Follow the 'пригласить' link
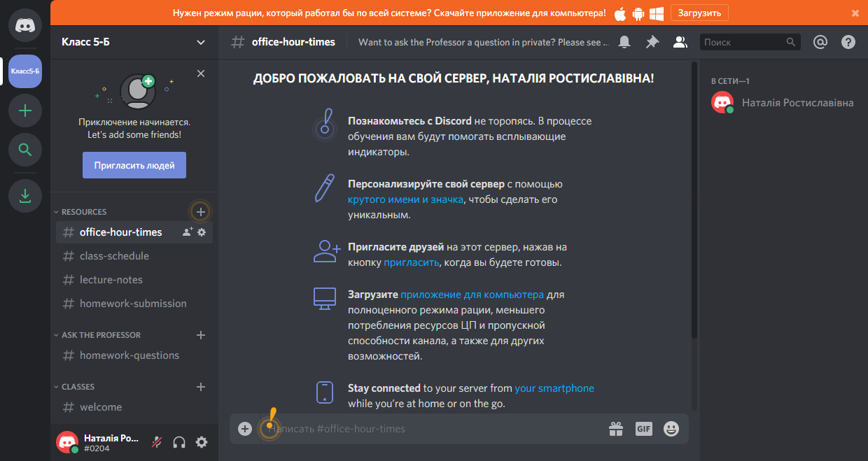 point(412,262)
